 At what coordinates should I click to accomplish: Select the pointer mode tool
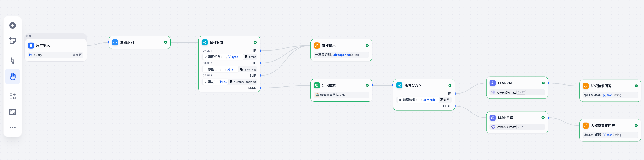(12, 61)
